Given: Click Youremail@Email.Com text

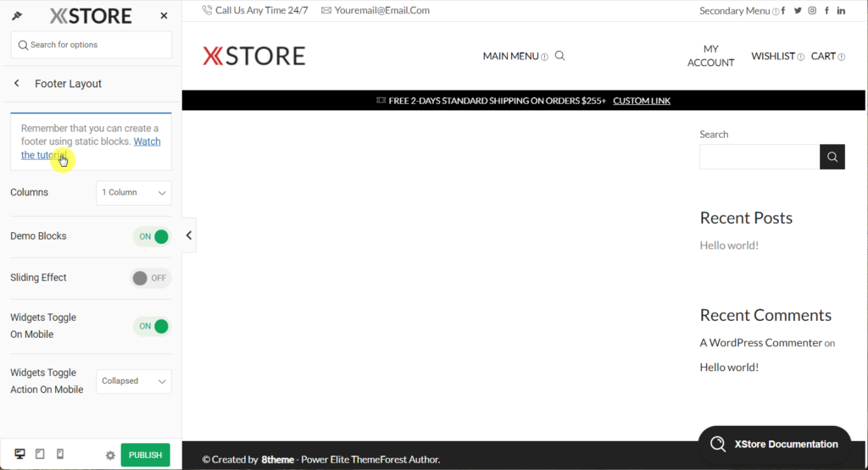Looking at the screenshot, I should [382, 10].
